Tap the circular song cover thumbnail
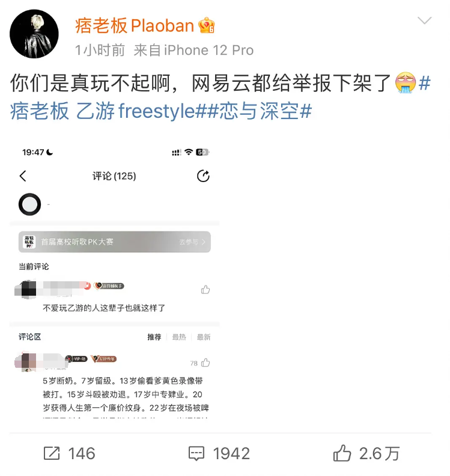Screen dimensions: 450x476 click(x=29, y=204)
